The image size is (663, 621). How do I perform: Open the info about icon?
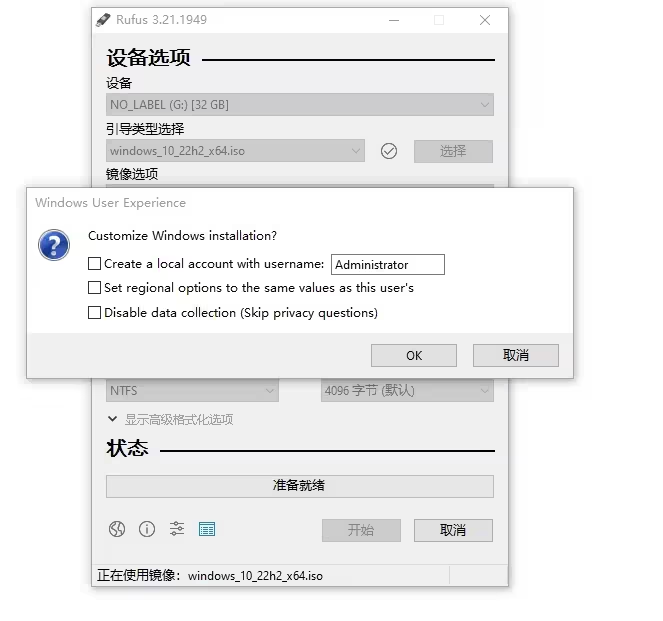[x=147, y=529]
